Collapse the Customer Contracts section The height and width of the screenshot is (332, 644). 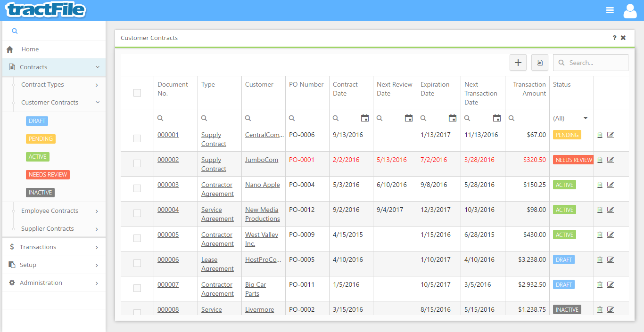[50, 102]
